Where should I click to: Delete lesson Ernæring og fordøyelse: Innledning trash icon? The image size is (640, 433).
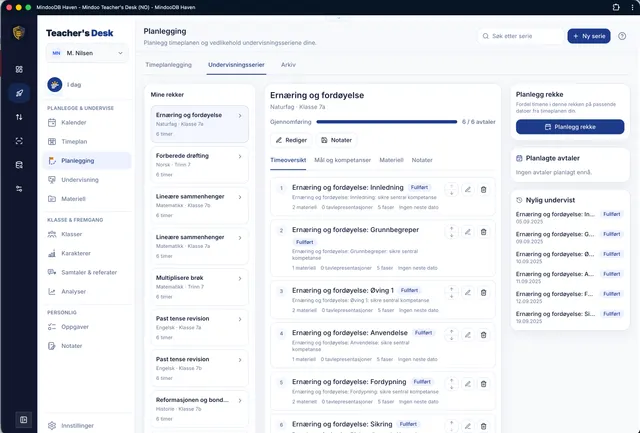[483, 189]
